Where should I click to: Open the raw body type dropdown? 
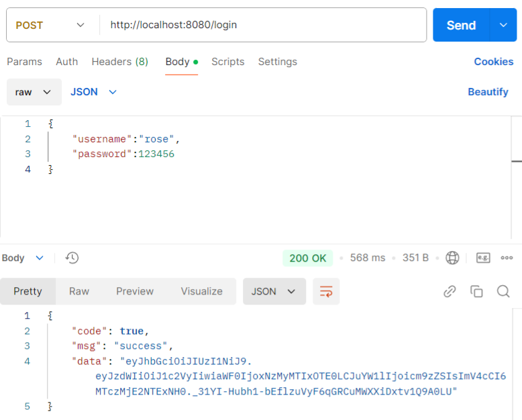tap(34, 92)
